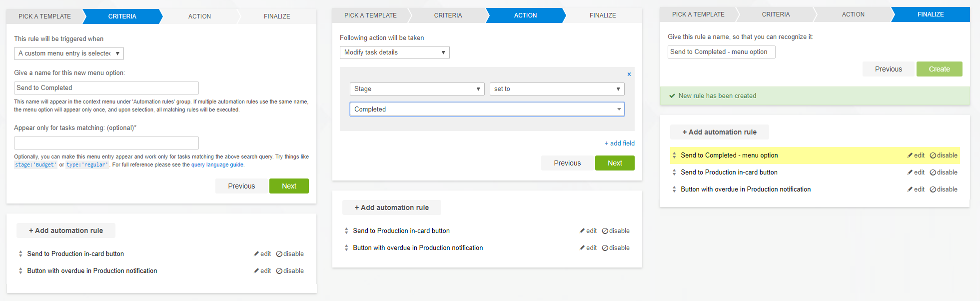The image size is (980, 301).
Task: Remove the Stage field with the blue x icon
Action: [629, 74]
